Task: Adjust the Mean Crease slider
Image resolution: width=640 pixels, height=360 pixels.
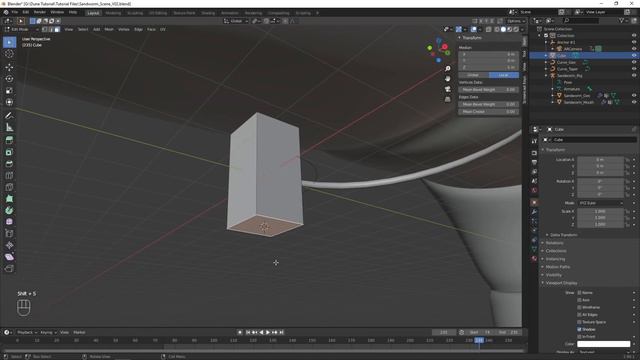Action: tap(489, 111)
